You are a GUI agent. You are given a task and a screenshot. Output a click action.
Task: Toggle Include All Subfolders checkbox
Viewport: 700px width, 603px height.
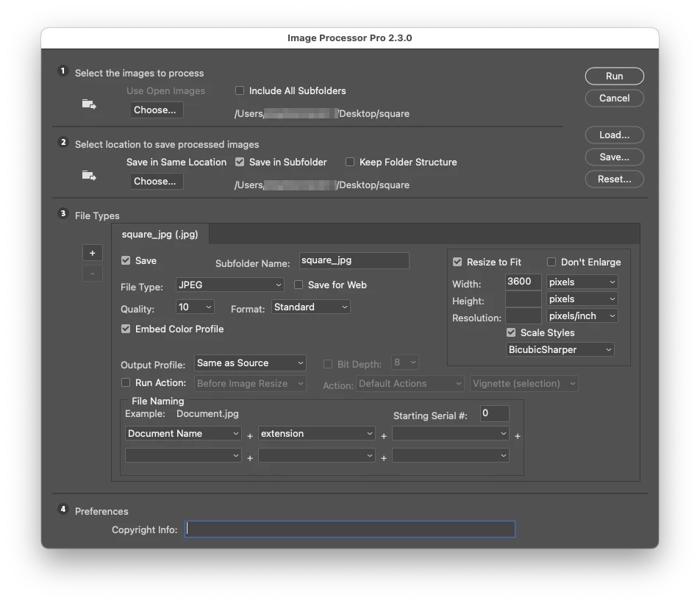pyautogui.click(x=240, y=90)
